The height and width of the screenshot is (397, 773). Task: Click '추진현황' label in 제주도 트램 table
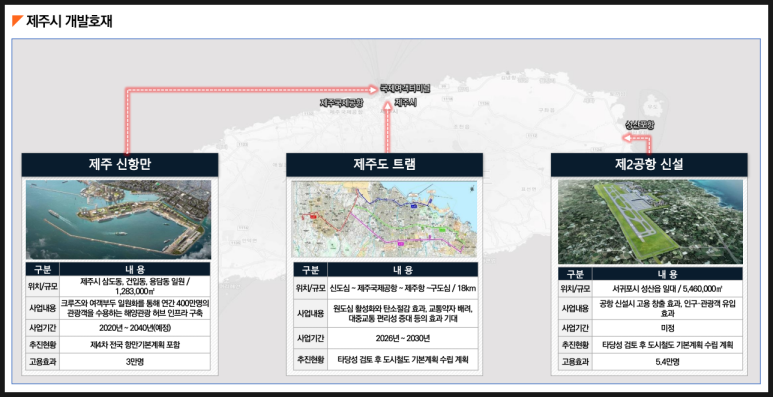tap(310, 359)
